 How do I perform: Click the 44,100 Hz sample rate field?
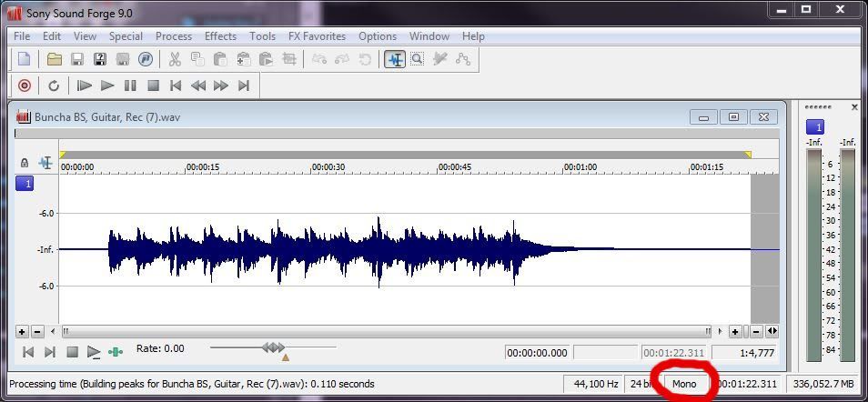[596, 384]
